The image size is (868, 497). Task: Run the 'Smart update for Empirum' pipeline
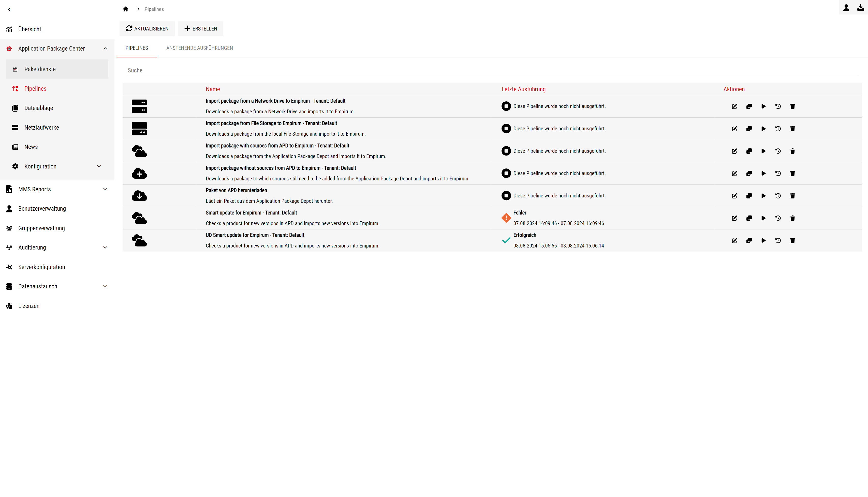pyautogui.click(x=763, y=218)
